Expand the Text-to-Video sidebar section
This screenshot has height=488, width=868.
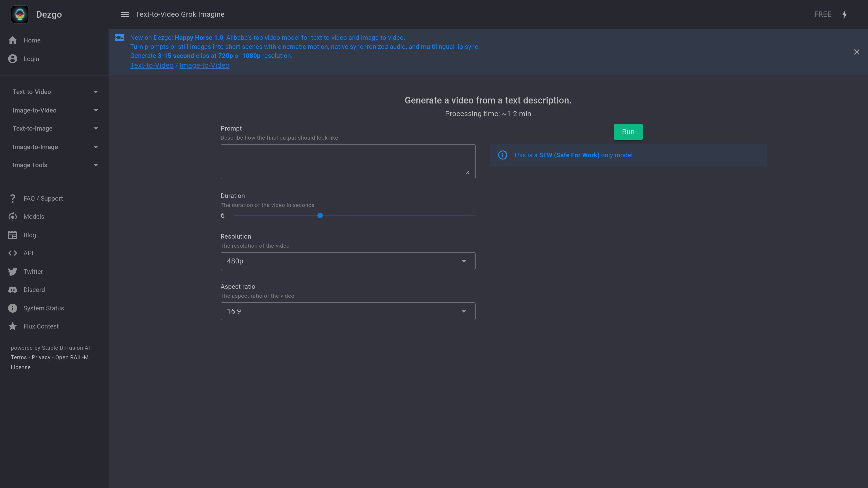(x=54, y=92)
